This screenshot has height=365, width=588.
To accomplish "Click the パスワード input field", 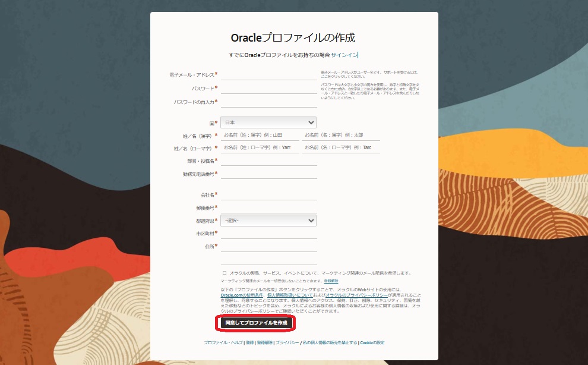I will click(268, 88).
